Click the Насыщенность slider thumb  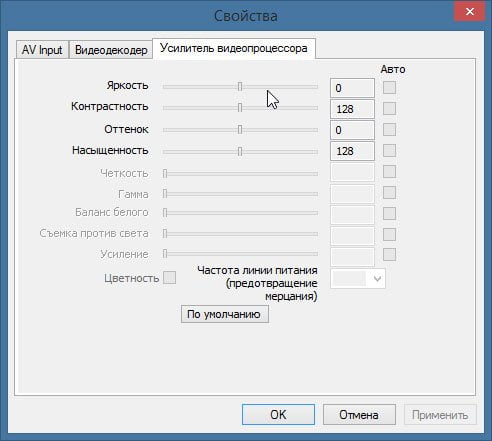[x=240, y=152]
